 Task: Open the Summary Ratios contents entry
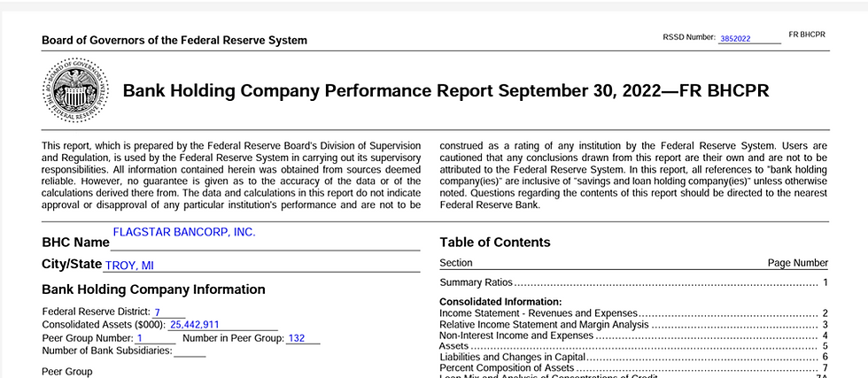(634, 282)
